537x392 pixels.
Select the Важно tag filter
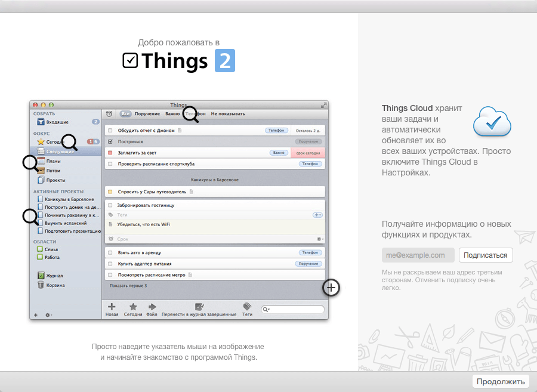coord(172,114)
